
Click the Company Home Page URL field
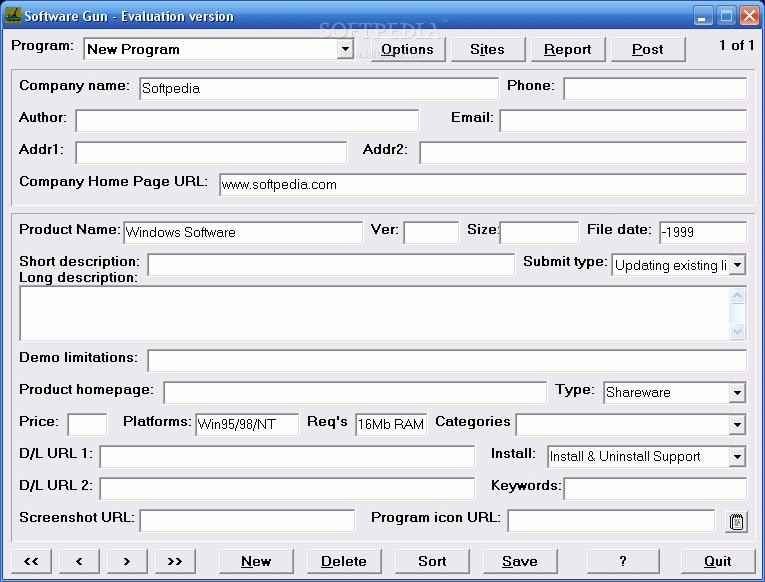click(483, 185)
